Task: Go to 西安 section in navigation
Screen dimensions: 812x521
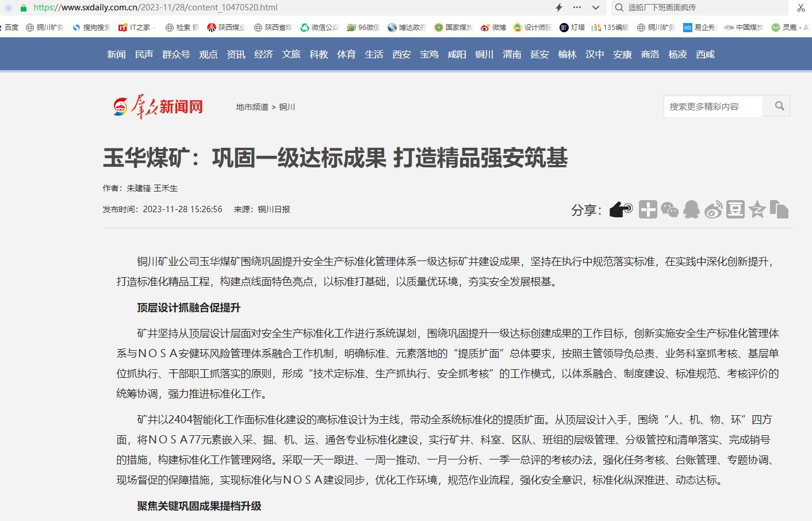Action: (401, 54)
